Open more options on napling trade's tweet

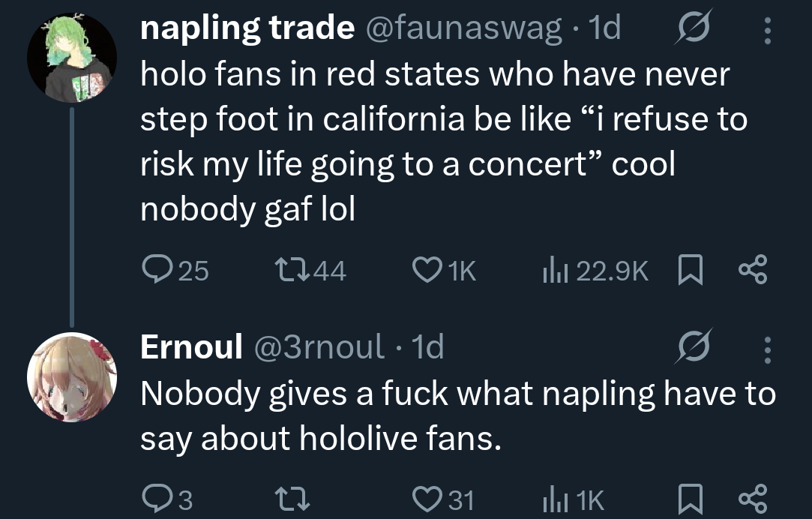tap(766, 30)
